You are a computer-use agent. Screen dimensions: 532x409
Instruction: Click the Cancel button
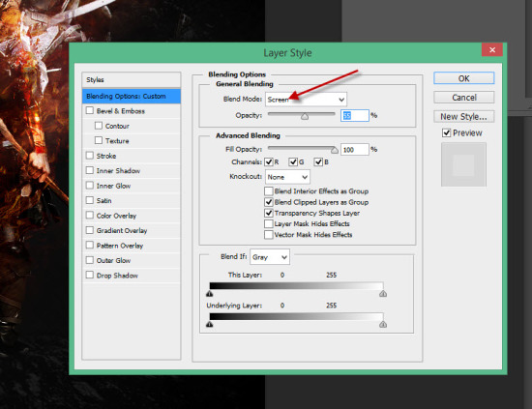[x=463, y=98]
